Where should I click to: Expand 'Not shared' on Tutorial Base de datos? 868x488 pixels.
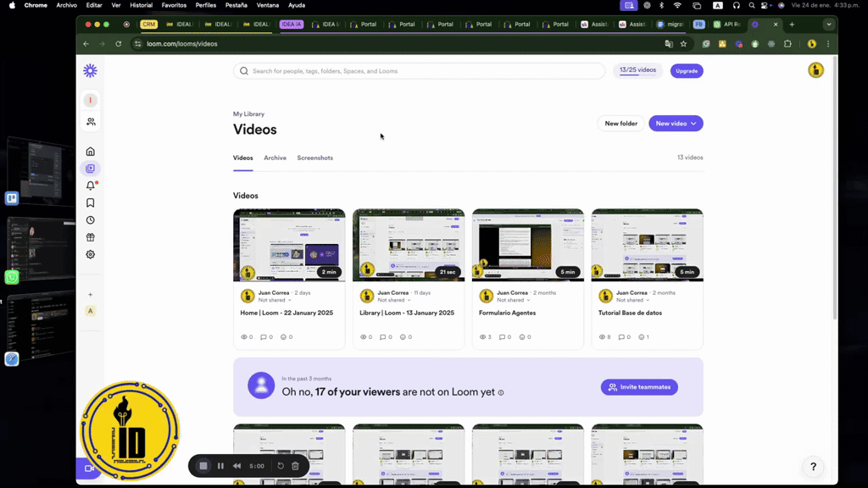click(632, 301)
